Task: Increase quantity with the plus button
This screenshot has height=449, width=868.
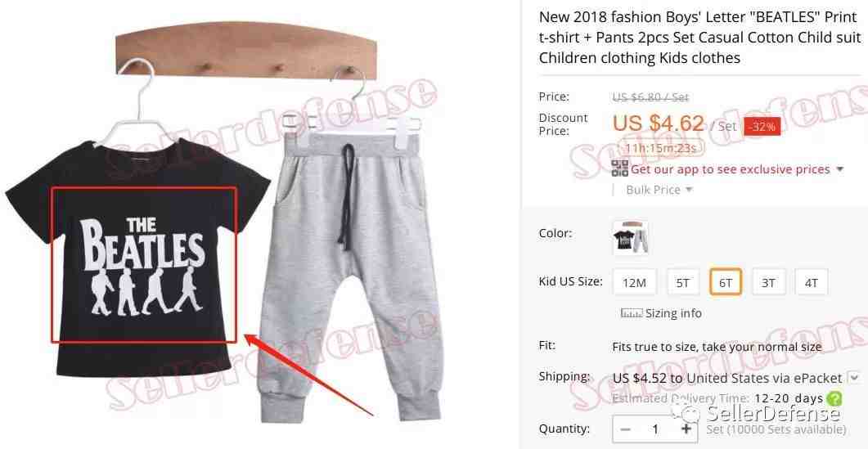Action: pyautogui.click(x=686, y=429)
